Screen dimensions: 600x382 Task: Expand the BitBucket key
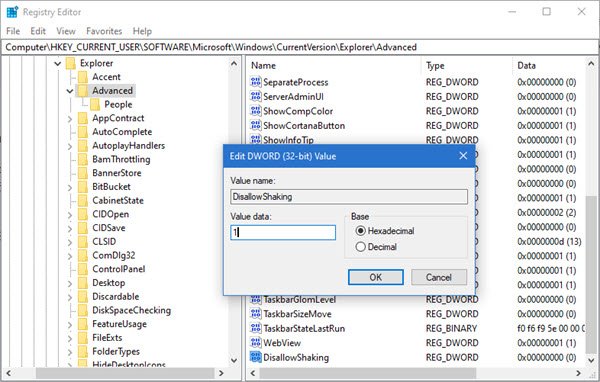point(70,188)
